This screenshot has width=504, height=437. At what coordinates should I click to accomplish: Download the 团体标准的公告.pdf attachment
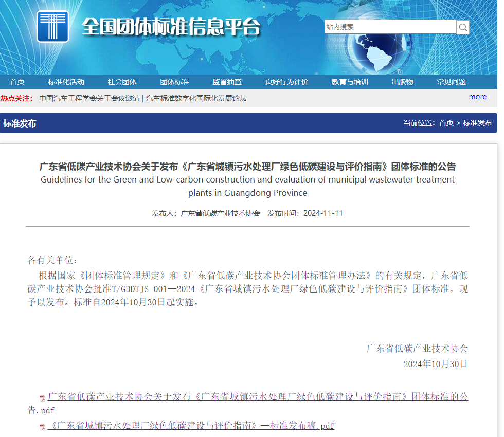pyautogui.click(x=247, y=403)
